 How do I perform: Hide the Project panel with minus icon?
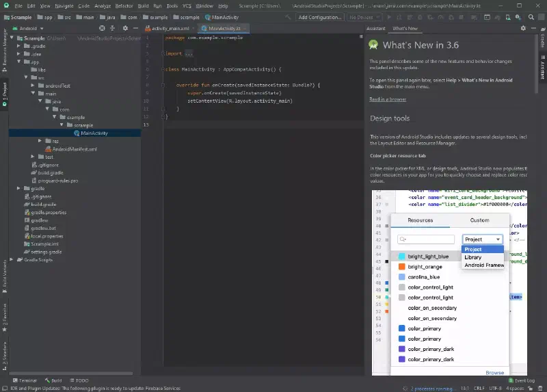tap(135, 28)
